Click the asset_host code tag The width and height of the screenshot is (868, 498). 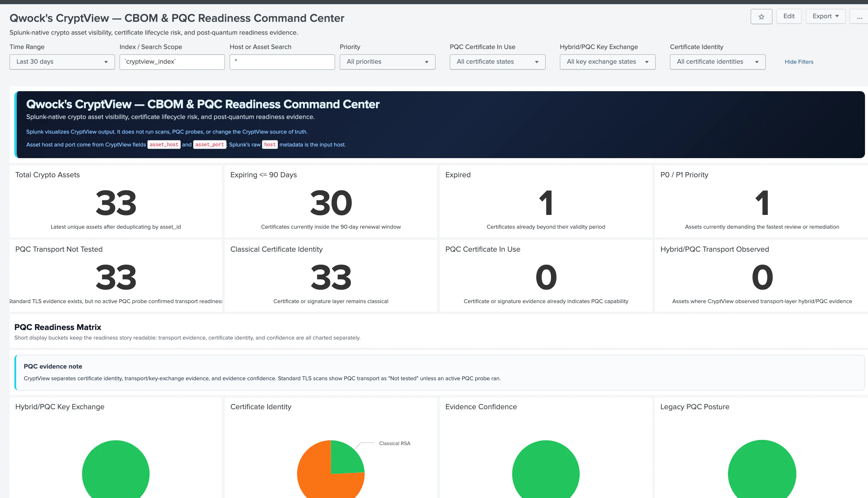(164, 145)
